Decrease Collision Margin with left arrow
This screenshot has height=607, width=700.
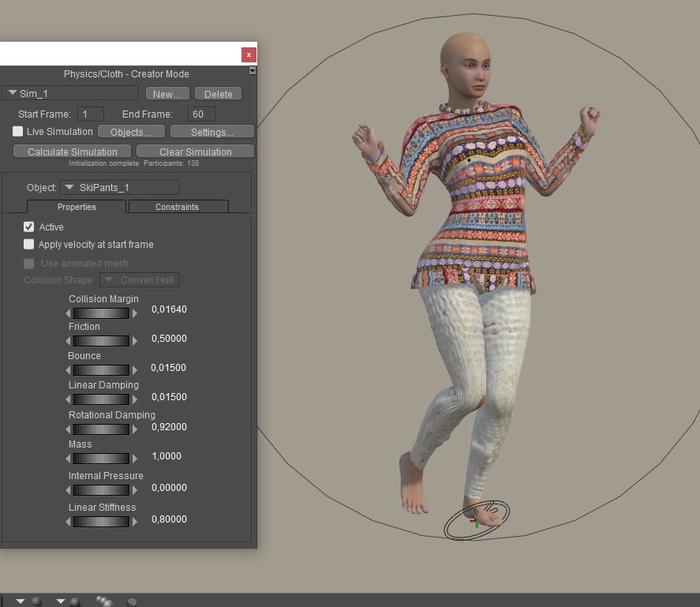(x=69, y=313)
